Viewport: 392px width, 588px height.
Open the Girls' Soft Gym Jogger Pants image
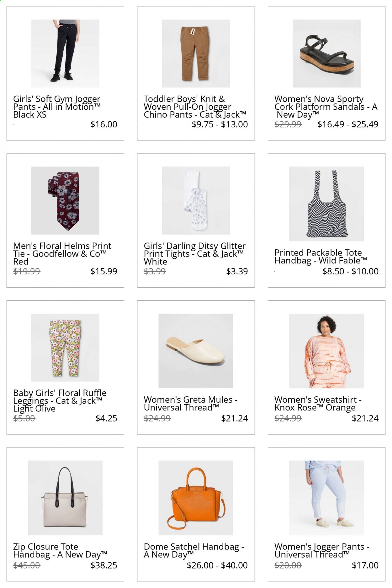click(x=65, y=53)
